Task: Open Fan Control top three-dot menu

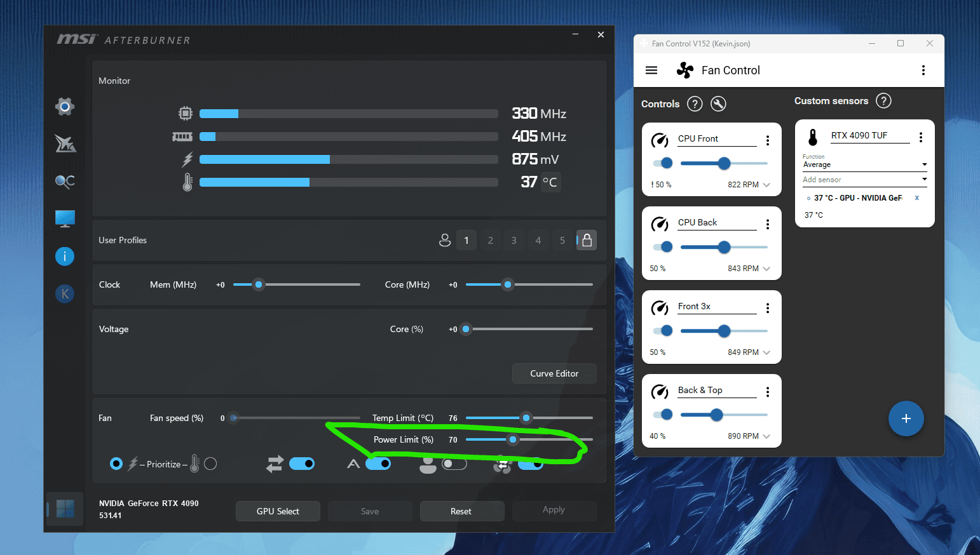Action: (x=923, y=70)
